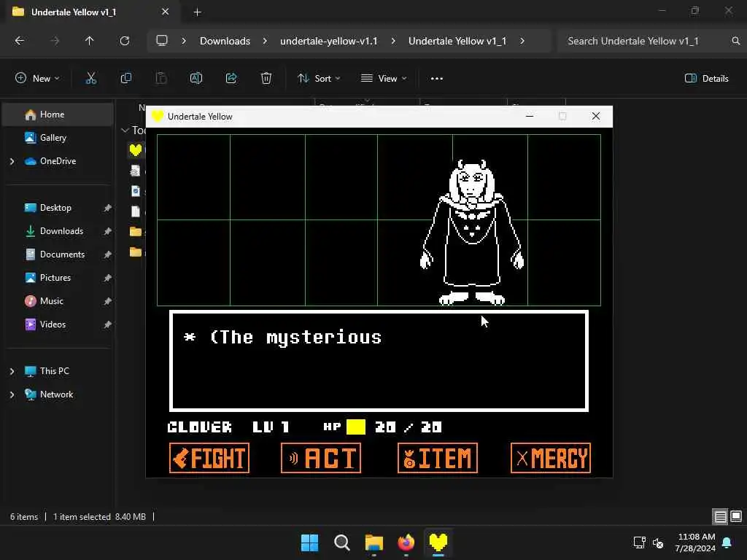Toggle the Details pane
Viewport: 747px width, 560px height.
[706, 78]
